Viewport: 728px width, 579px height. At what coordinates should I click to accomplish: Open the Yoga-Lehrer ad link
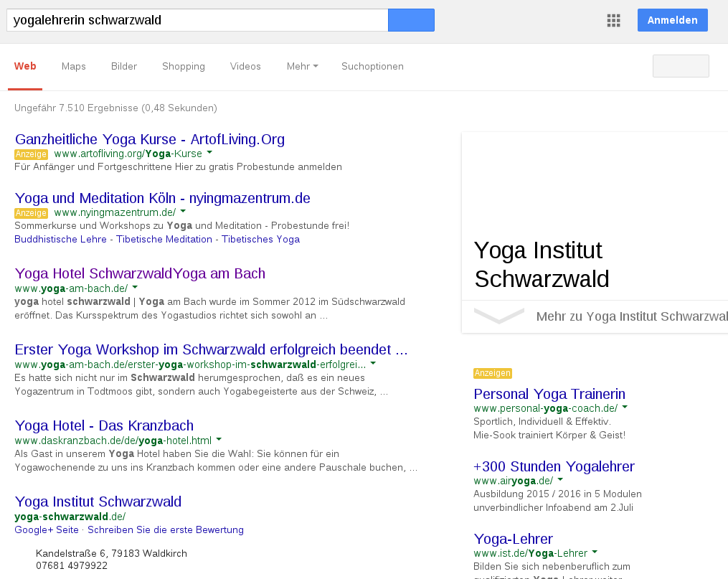coord(513,539)
